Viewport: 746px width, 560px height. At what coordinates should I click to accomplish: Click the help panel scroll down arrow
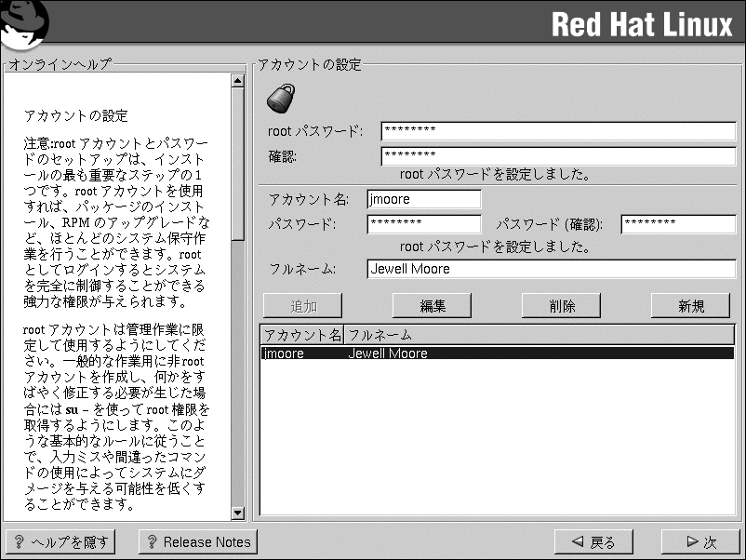[237, 513]
